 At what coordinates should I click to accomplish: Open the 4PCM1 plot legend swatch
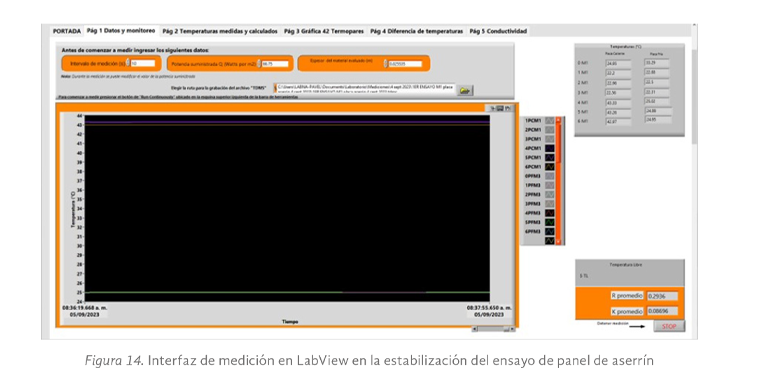point(549,148)
